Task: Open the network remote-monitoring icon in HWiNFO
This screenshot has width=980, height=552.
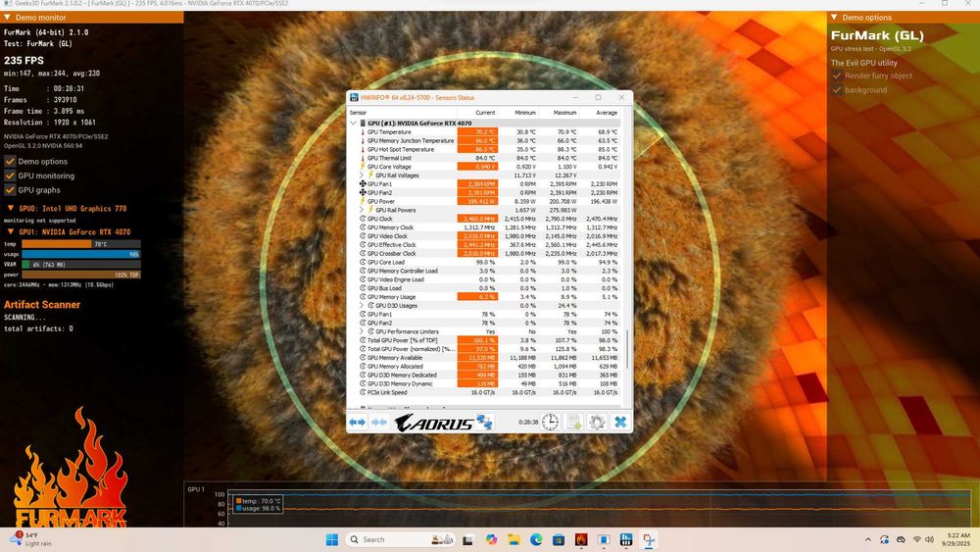Action: [484, 422]
